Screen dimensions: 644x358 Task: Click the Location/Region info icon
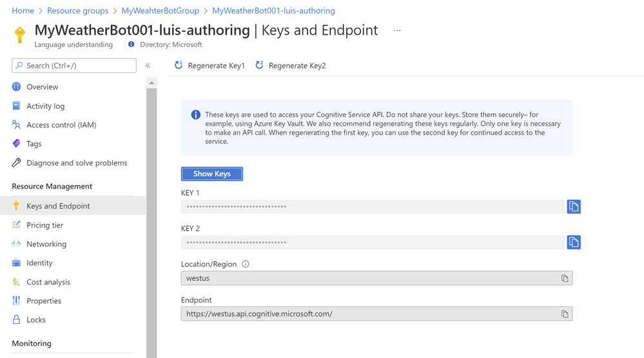pos(246,264)
